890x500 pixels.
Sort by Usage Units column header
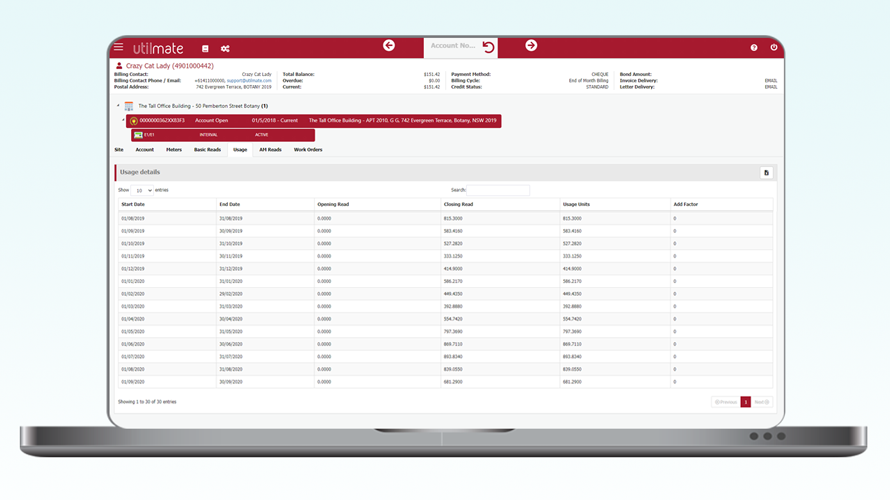click(615, 204)
